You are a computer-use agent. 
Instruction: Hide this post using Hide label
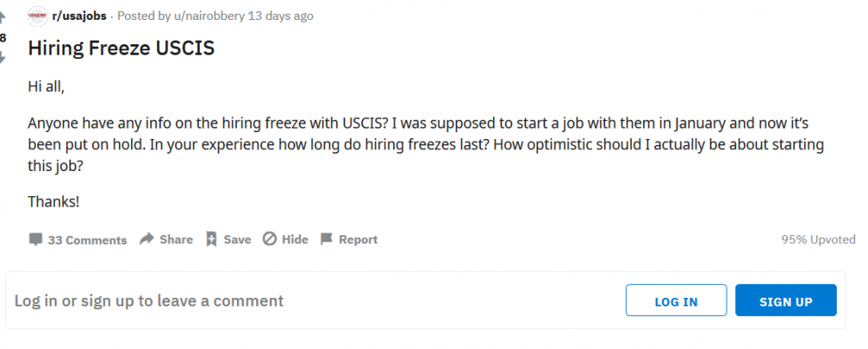coord(295,240)
